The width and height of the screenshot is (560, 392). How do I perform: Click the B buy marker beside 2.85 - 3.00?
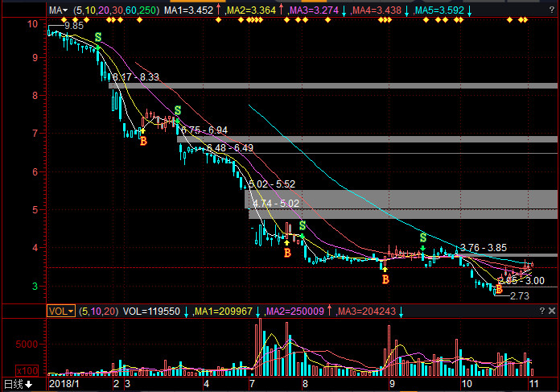pyautogui.click(x=498, y=288)
